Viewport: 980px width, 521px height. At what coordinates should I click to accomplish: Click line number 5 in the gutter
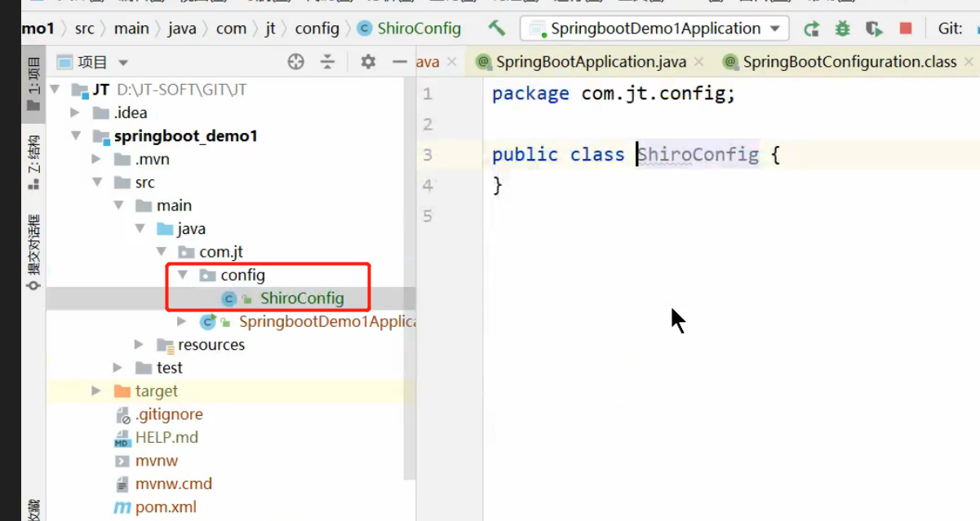(x=428, y=216)
